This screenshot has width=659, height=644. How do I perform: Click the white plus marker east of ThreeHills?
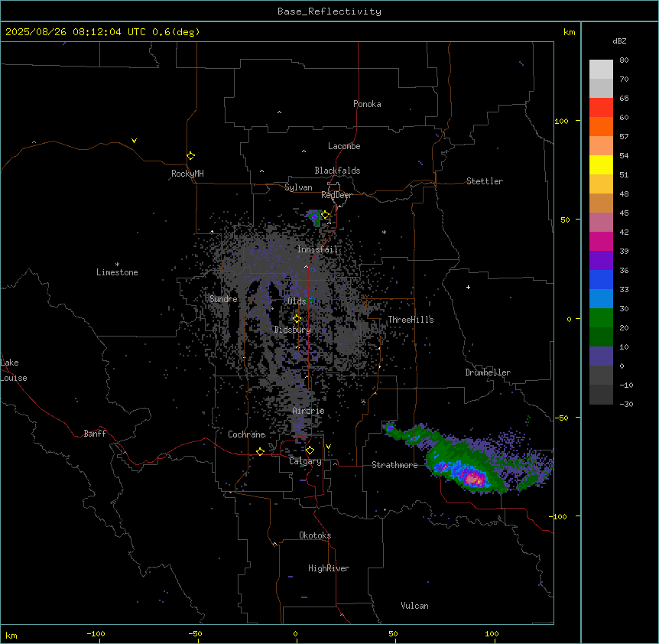(x=468, y=287)
